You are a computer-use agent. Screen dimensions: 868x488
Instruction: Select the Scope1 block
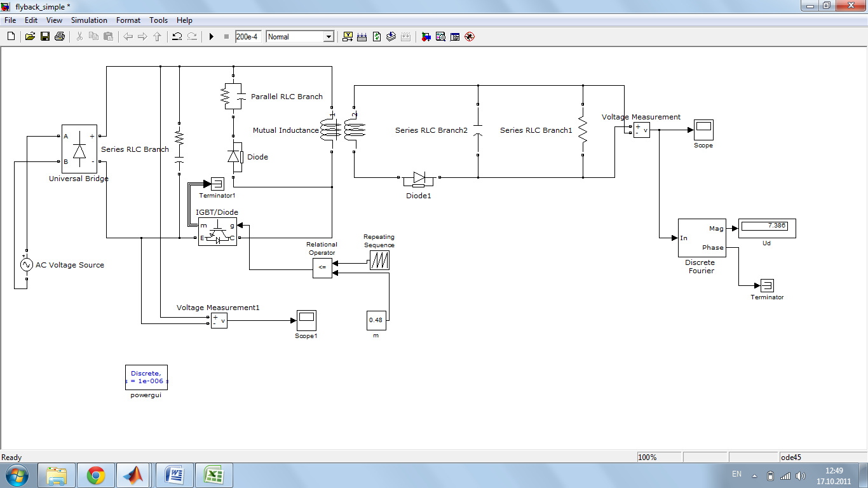(306, 320)
